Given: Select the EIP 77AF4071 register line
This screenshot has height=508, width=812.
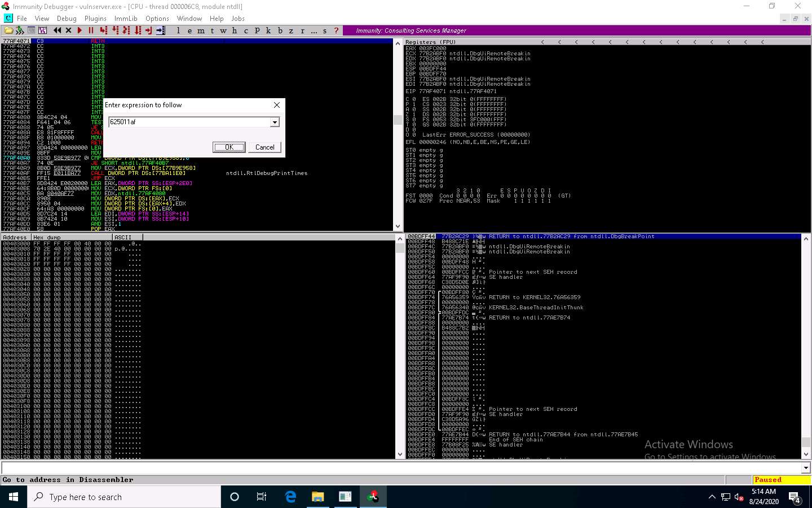Looking at the screenshot, I should pos(451,91).
